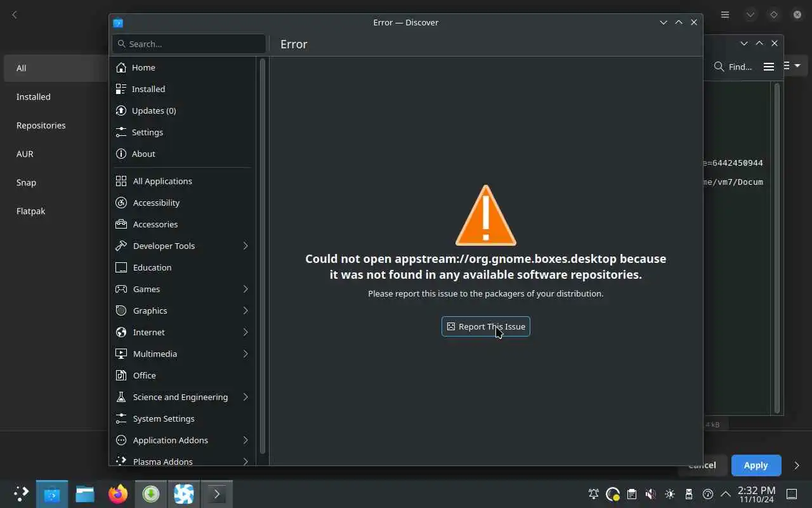Open Installed in Discover sidebar
Image resolution: width=812 pixels, height=508 pixels.
(183, 89)
